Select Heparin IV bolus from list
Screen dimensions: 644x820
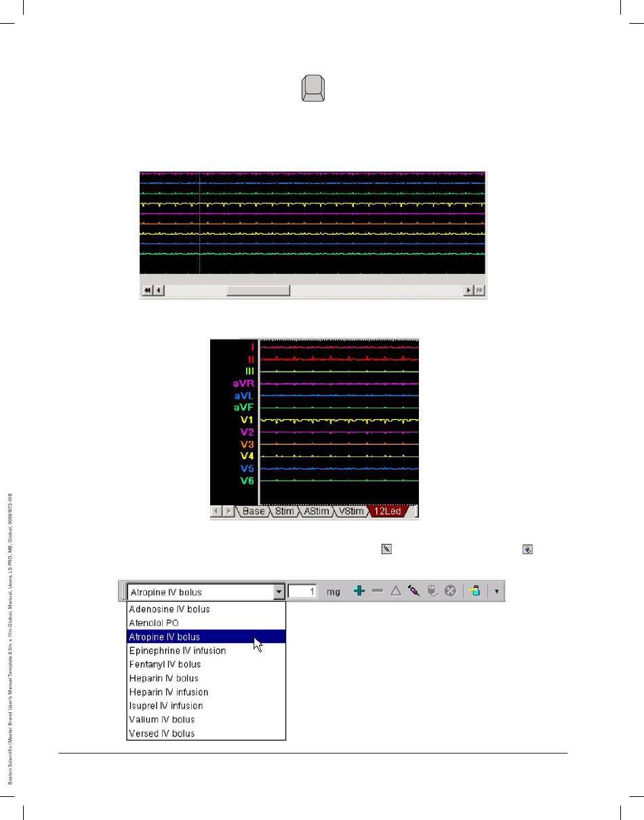(x=206, y=678)
